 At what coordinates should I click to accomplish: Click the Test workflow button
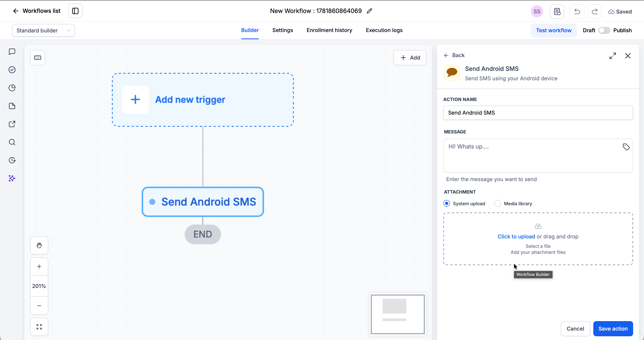click(x=553, y=31)
